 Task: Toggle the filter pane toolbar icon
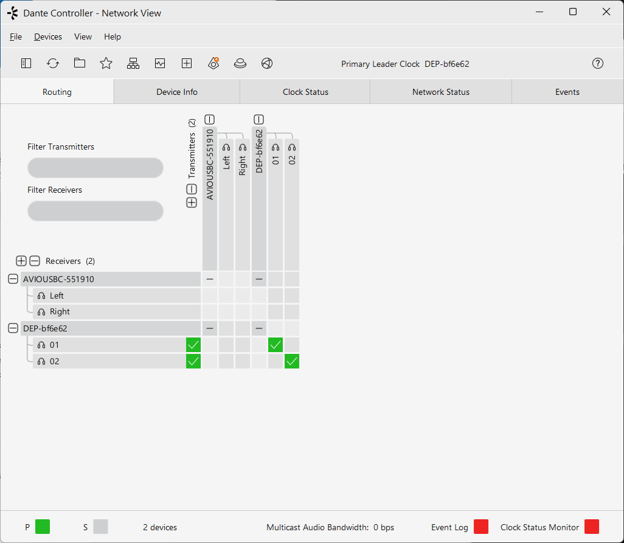[26, 63]
